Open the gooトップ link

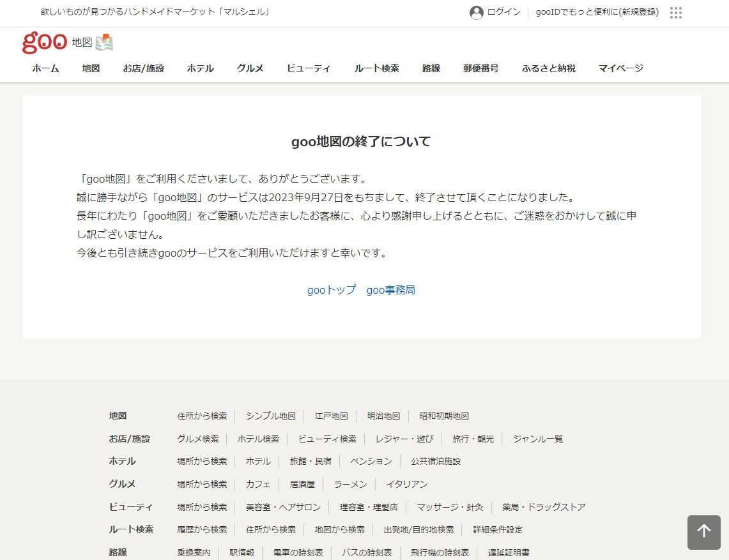pos(331,289)
